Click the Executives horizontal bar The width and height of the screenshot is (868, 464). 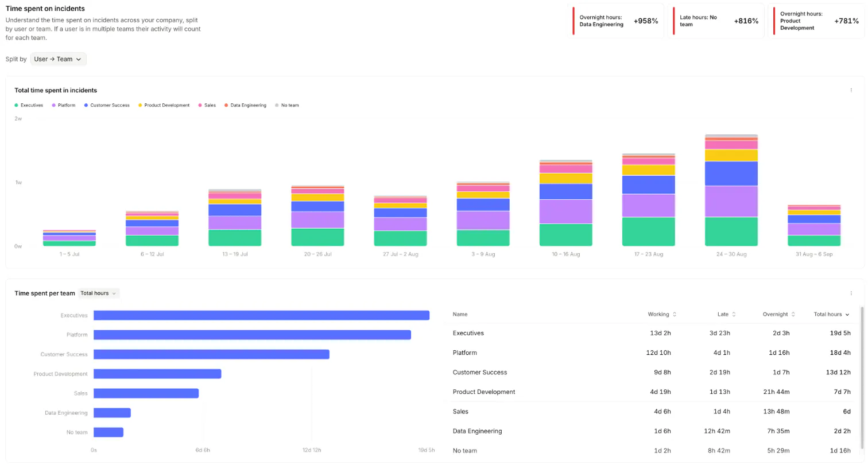pos(261,315)
